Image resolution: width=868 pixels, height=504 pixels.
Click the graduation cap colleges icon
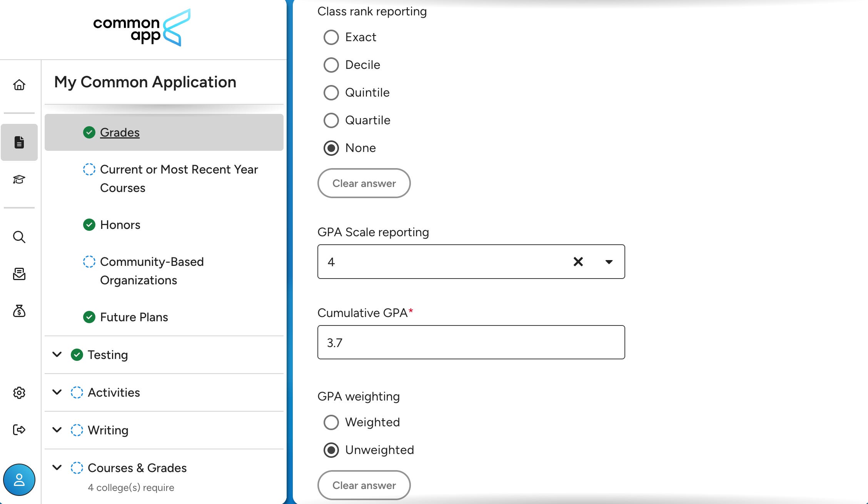(x=19, y=179)
